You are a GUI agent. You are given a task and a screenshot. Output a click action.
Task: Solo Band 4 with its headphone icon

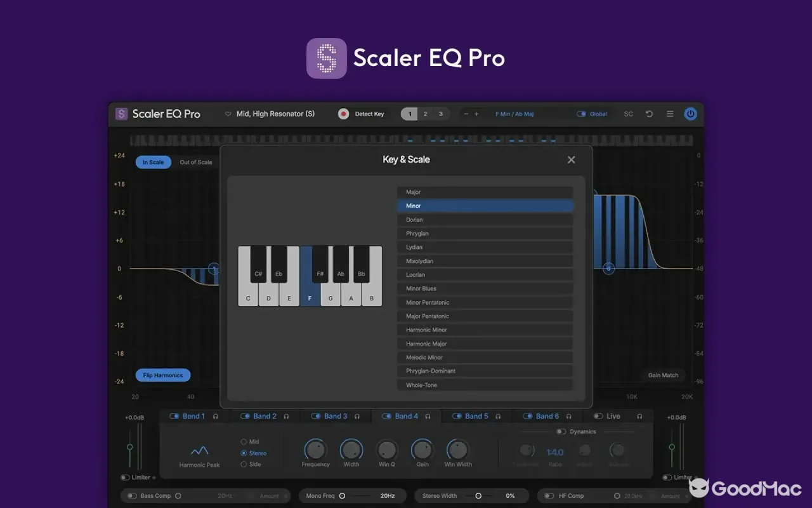pyautogui.click(x=428, y=417)
